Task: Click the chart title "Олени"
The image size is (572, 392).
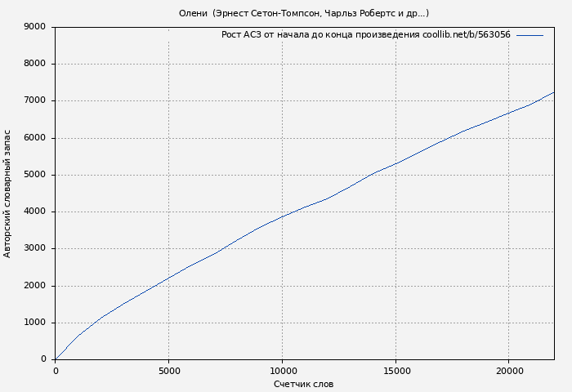Action: (303, 13)
